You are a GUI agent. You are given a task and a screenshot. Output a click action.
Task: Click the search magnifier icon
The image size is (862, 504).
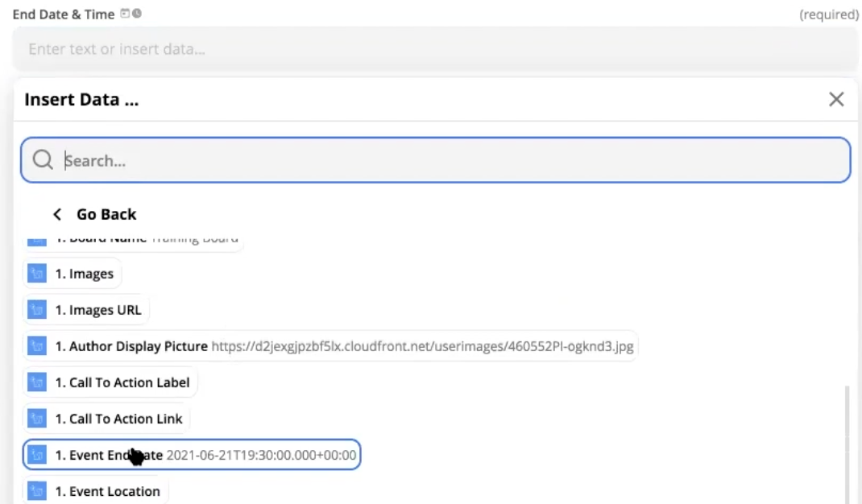click(x=42, y=160)
